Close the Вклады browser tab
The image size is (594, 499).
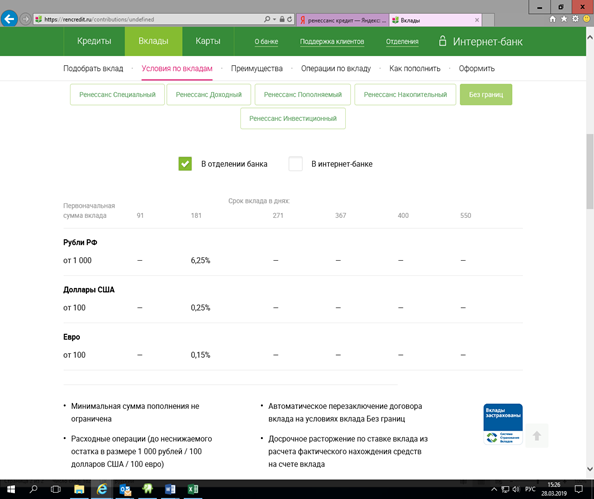click(x=477, y=20)
